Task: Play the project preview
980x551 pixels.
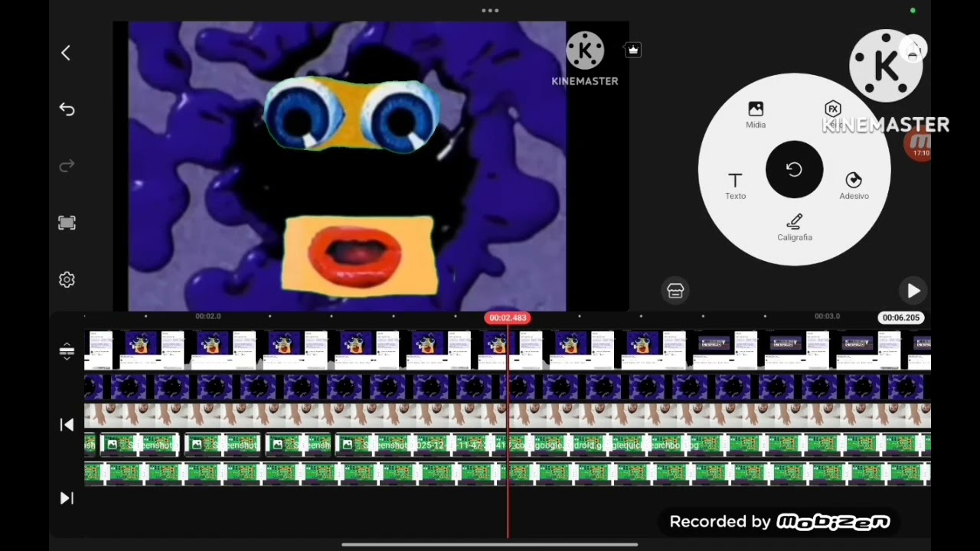Action: [x=913, y=291]
